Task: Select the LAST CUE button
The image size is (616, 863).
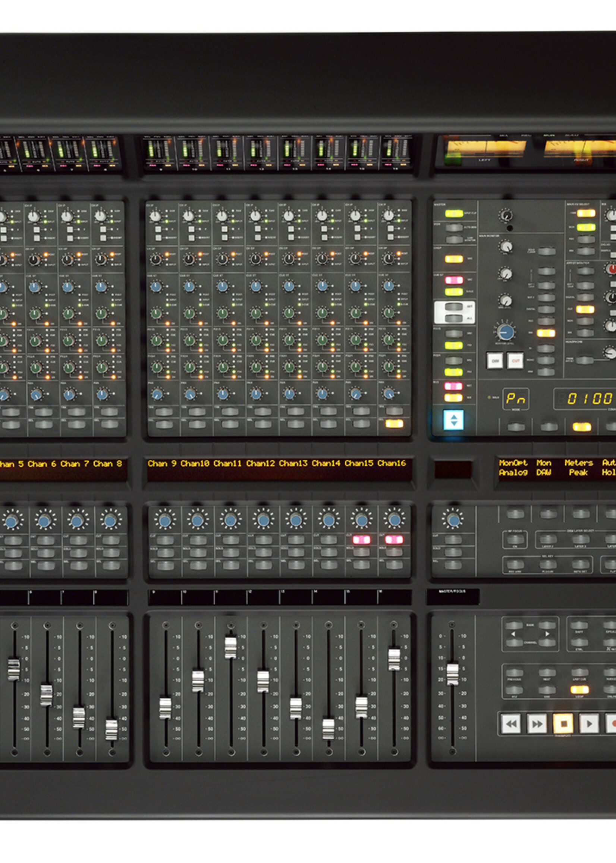Action: [579, 672]
